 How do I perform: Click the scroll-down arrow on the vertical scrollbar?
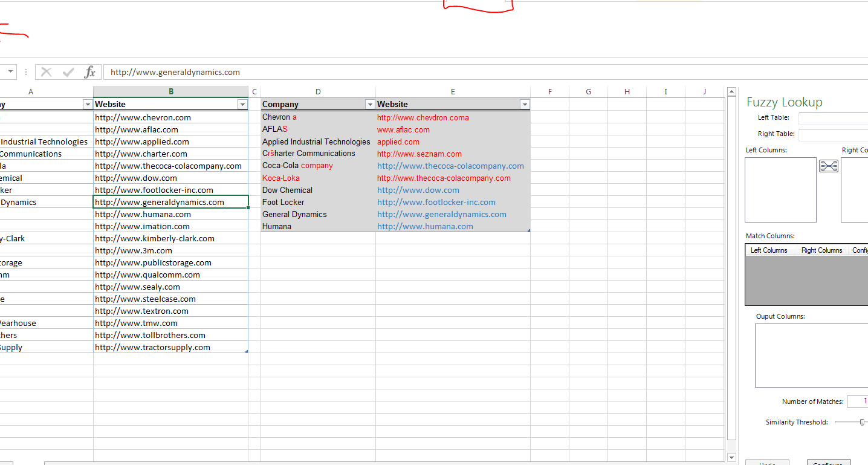tap(731, 458)
